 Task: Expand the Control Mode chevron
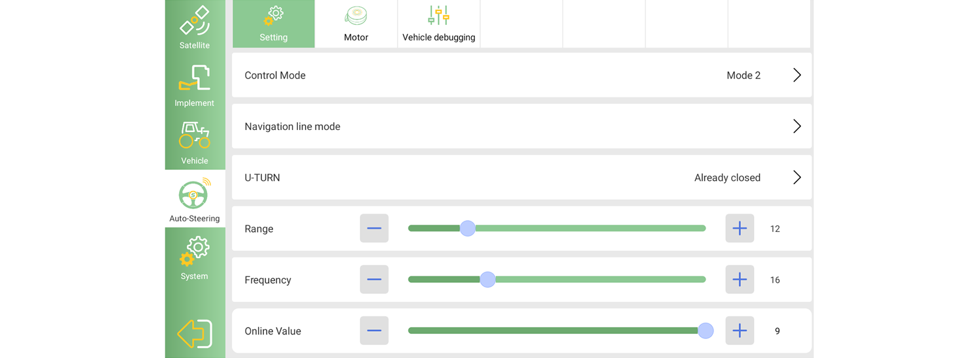pos(797,75)
